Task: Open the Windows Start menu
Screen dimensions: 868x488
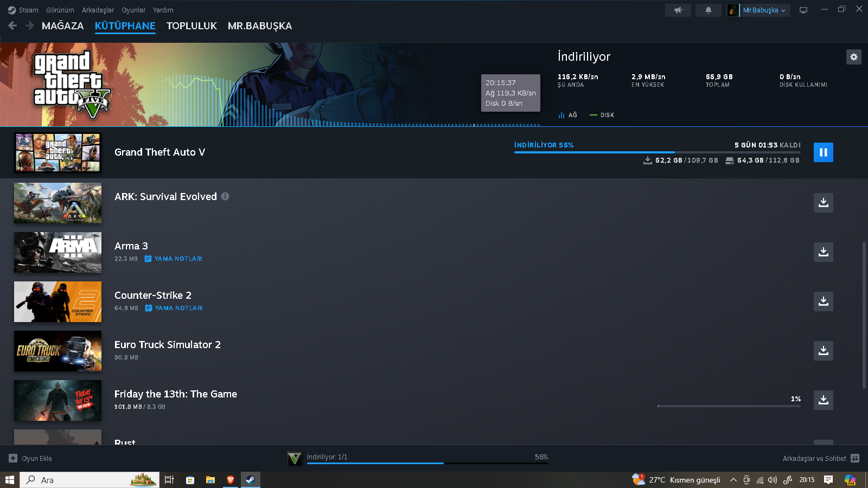Action: [x=10, y=480]
